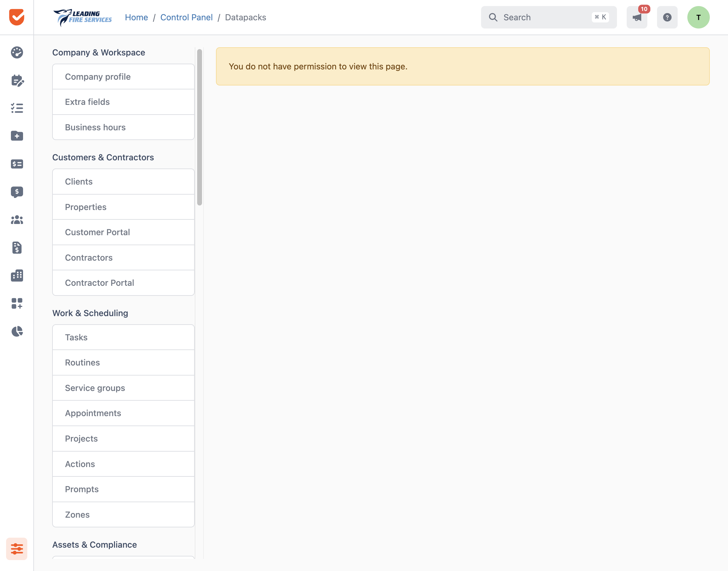Click the help question mark icon
728x571 pixels.
click(x=667, y=17)
